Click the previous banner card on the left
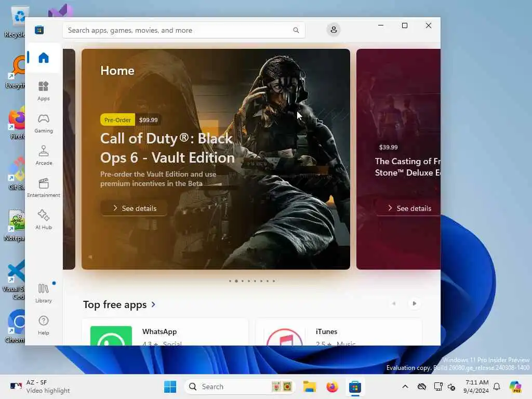 [x=69, y=159]
